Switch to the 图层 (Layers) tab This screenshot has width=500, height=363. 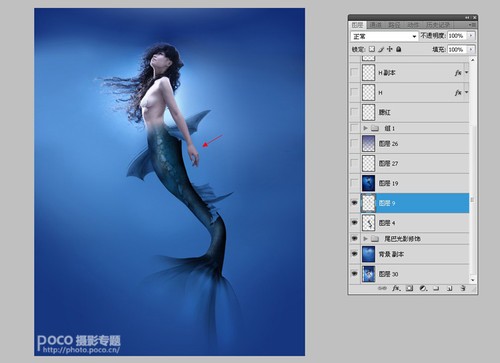click(357, 25)
